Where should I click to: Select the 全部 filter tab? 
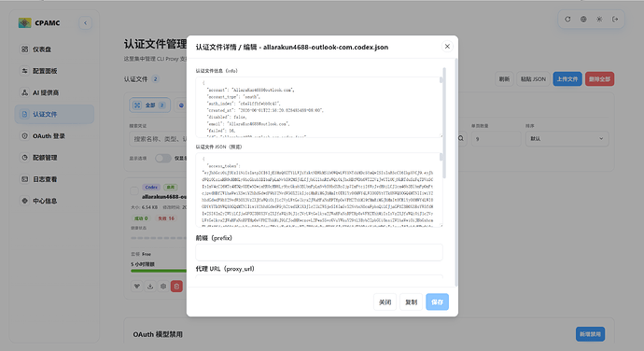click(x=149, y=105)
